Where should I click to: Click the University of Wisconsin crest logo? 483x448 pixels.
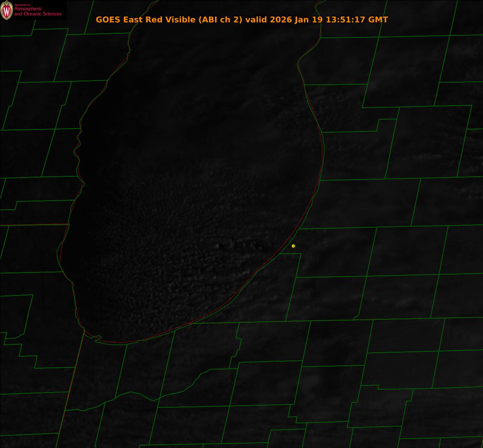click(x=7, y=10)
